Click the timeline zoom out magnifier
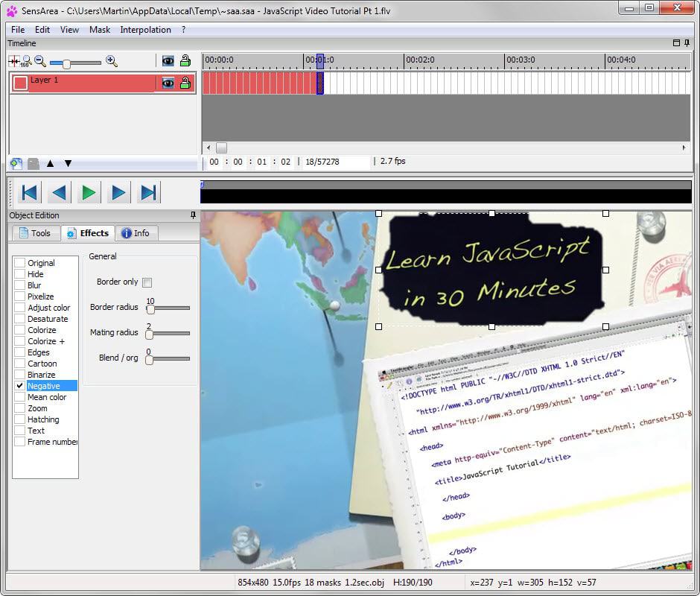700x596 pixels. pyautogui.click(x=40, y=62)
